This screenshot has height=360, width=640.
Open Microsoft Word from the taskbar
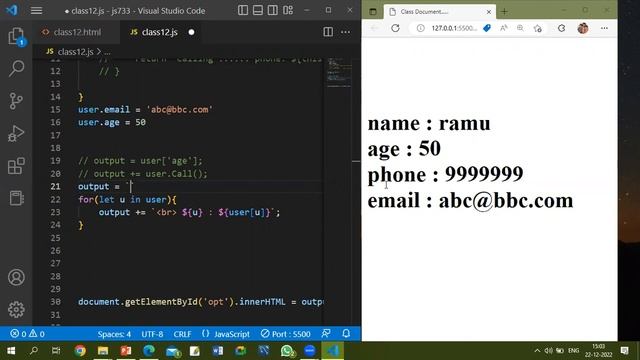point(218,351)
